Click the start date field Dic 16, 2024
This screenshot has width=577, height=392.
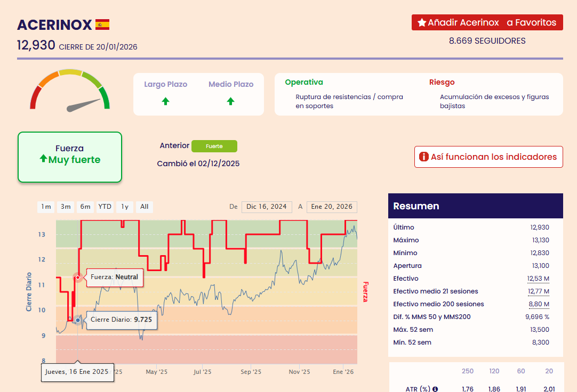pyautogui.click(x=267, y=207)
